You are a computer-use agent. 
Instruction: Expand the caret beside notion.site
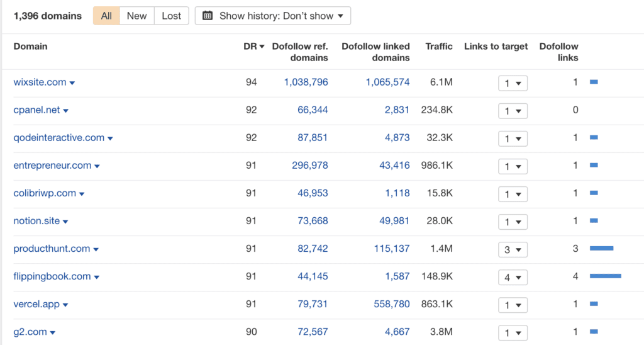(65, 222)
